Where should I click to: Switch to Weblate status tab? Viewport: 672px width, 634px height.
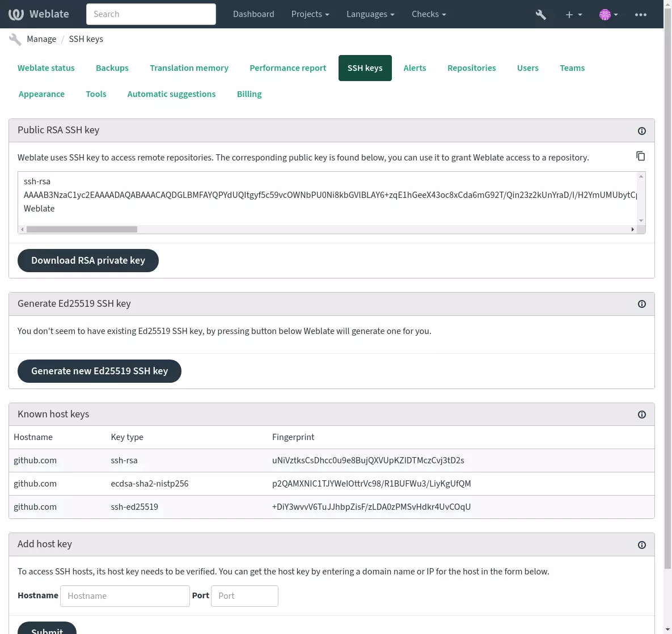click(x=46, y=68)
